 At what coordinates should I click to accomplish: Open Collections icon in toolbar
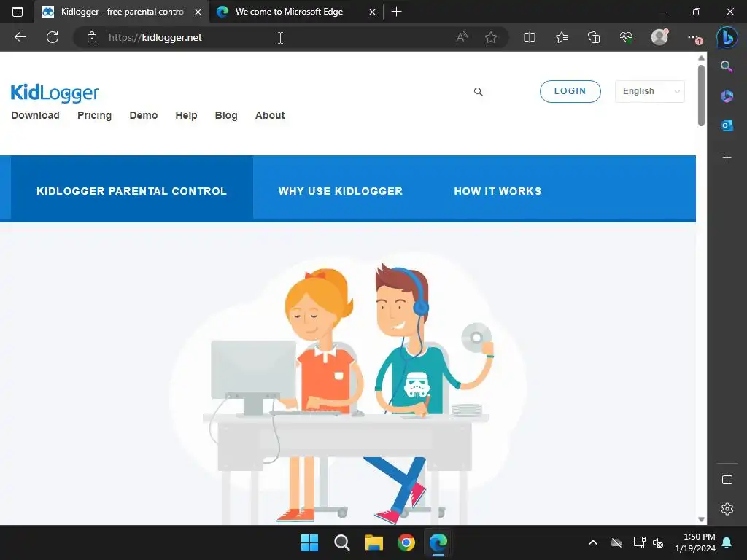[x=594, y=37]
